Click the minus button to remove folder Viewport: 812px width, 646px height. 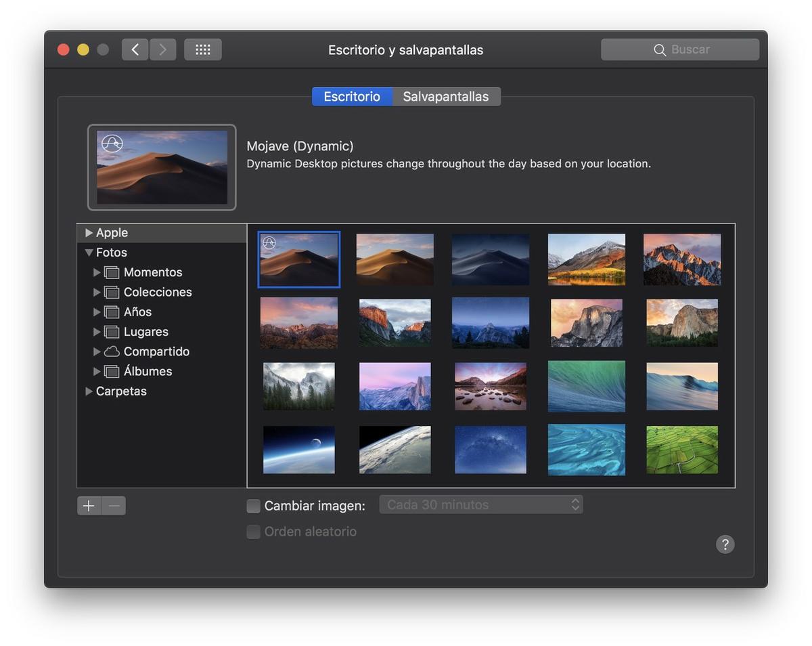114,506
